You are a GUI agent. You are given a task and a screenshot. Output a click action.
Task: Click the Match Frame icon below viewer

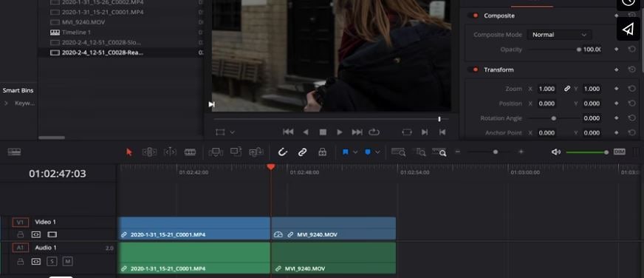pos(407,132)
